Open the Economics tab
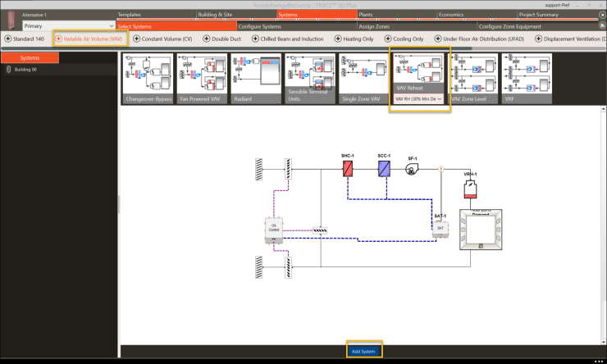The width and height of the screenshot is (607, 364). tap(477, 15)
